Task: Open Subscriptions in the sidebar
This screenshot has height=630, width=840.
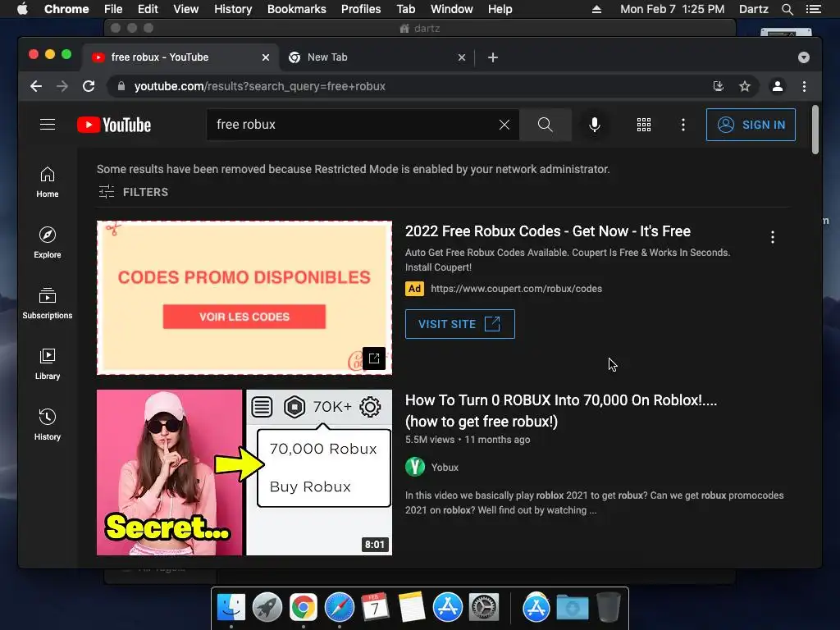Action: (48, 304)
